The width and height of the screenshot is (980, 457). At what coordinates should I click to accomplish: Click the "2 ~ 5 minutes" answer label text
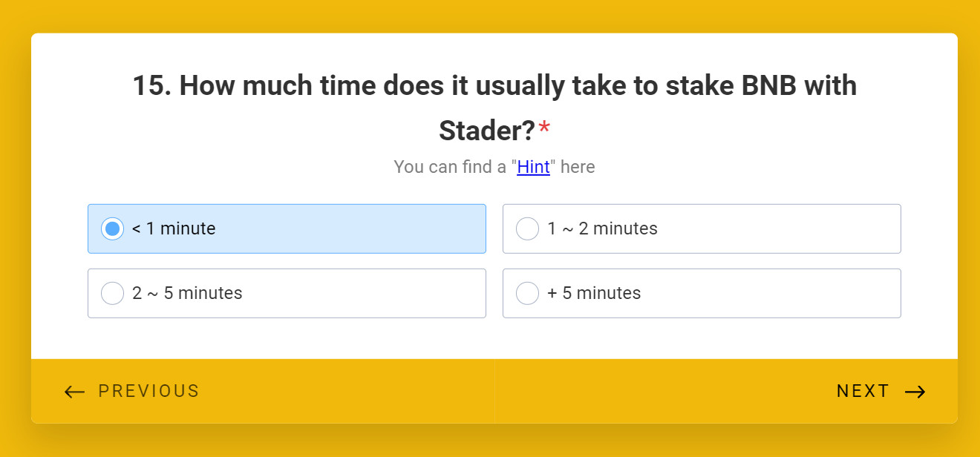coord(187,293)
